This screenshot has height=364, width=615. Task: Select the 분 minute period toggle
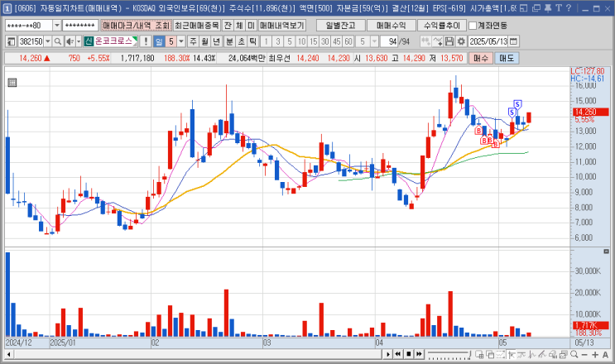229,41
